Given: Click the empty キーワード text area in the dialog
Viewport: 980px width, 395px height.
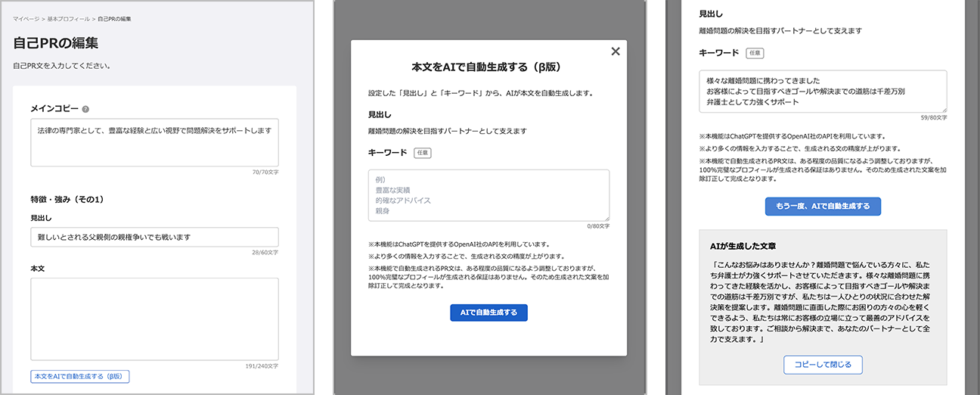Looking at the screenshot, I should coord(488,195).
